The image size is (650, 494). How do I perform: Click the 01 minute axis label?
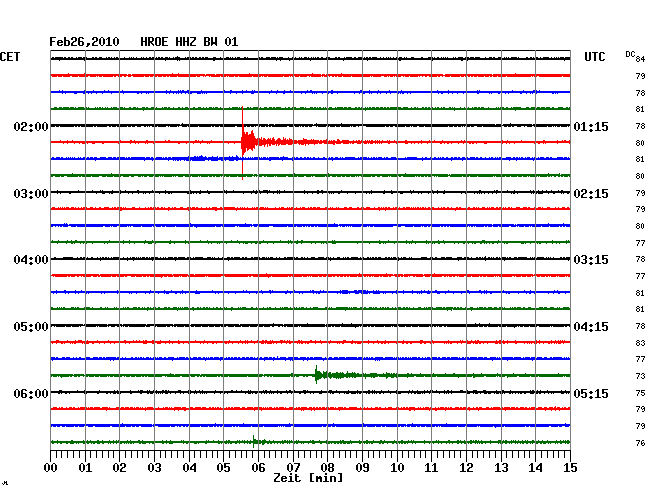85,467
